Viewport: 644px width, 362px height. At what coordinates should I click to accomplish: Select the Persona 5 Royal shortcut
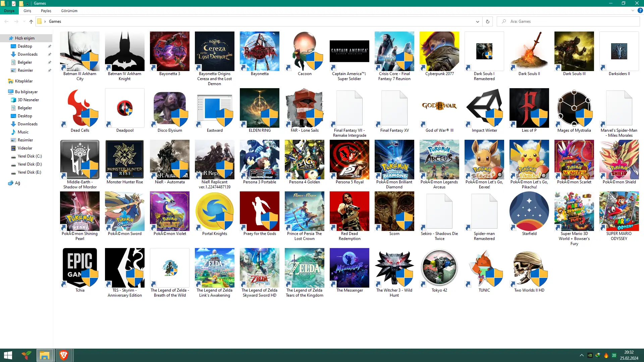(350, 160)
